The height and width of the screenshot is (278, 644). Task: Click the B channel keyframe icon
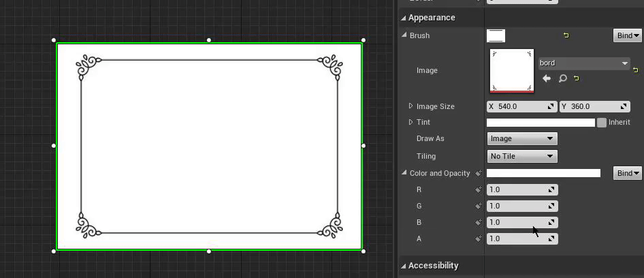click(x=479, y=223)
